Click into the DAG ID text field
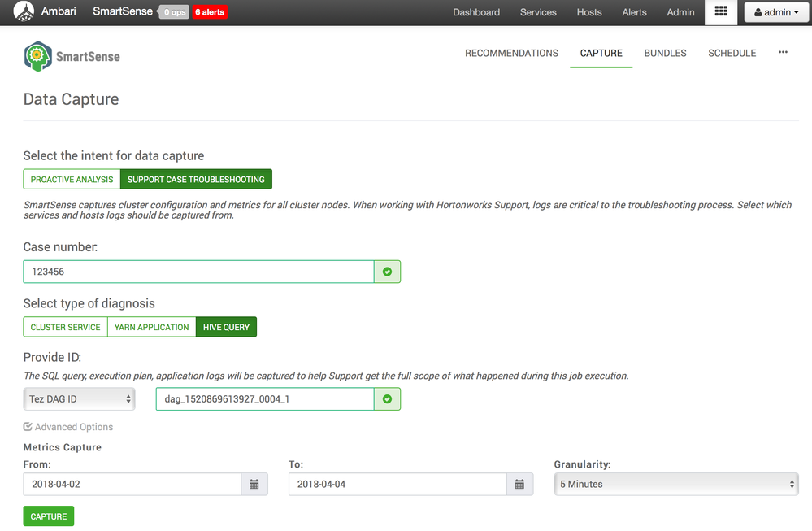 pyautogui.click(x=265, y=399)
